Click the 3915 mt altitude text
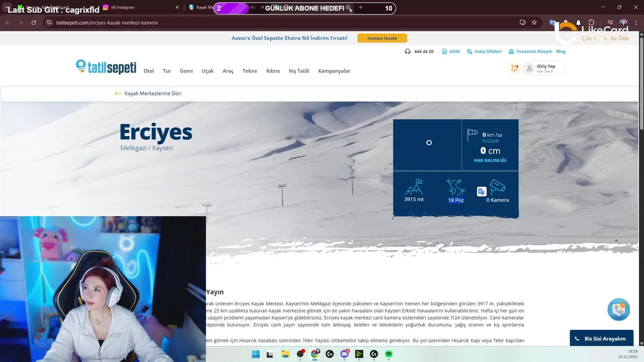 click(414, 200)
